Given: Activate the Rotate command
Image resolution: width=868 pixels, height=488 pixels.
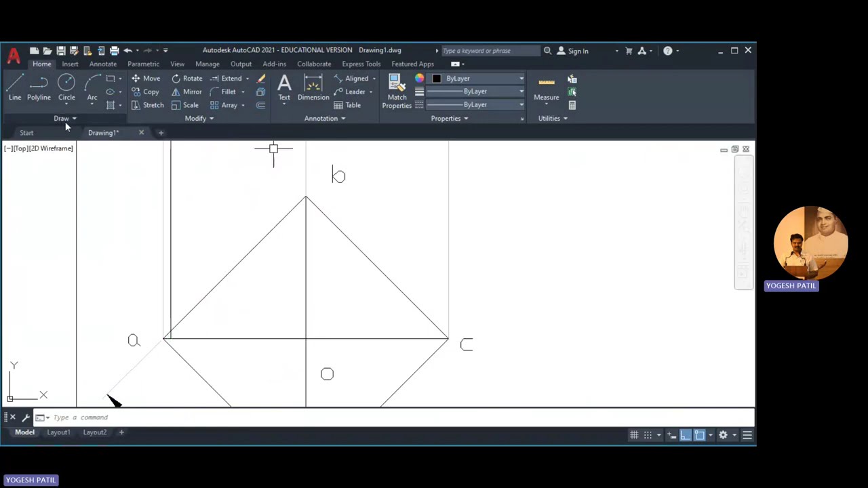Looking at the screenshot, I should 187,79.
